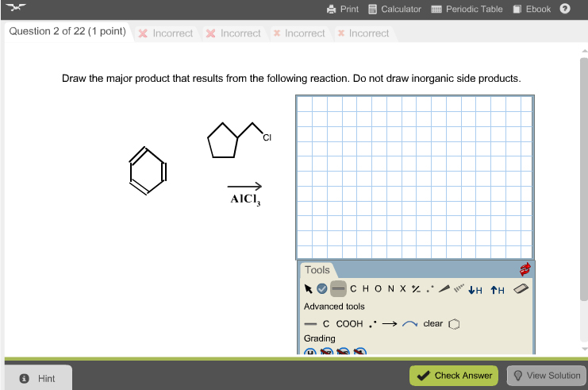Viewport: 588px width, 390px height.
Task: Open the first Incorrect attempt tab
Action: click(x=166, y=33)
